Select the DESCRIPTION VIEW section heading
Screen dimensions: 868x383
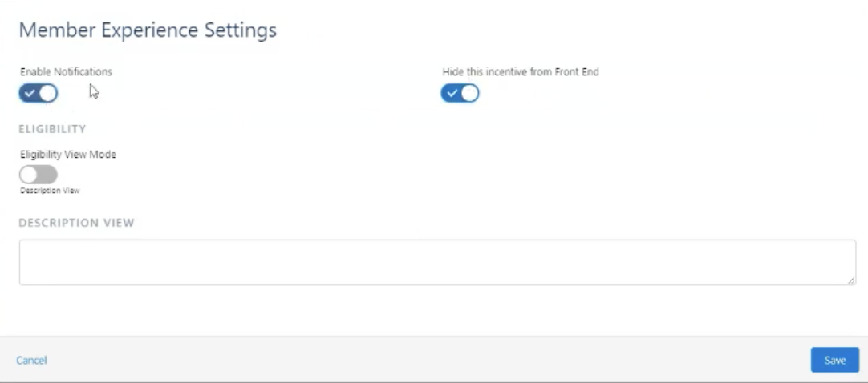(x=76, y=223)
